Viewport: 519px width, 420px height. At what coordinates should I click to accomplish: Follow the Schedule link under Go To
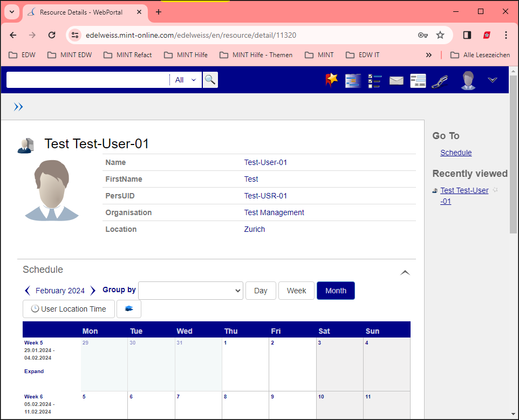pos(456,153)
